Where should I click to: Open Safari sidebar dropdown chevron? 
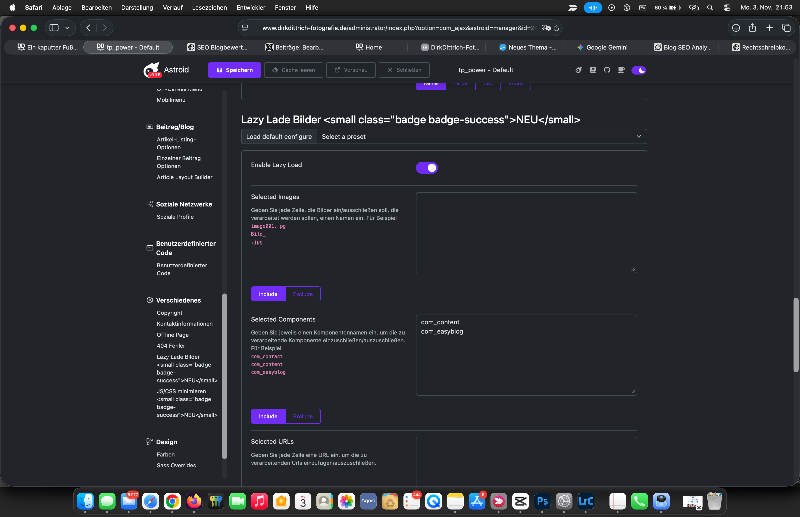[x=67, y=28]
